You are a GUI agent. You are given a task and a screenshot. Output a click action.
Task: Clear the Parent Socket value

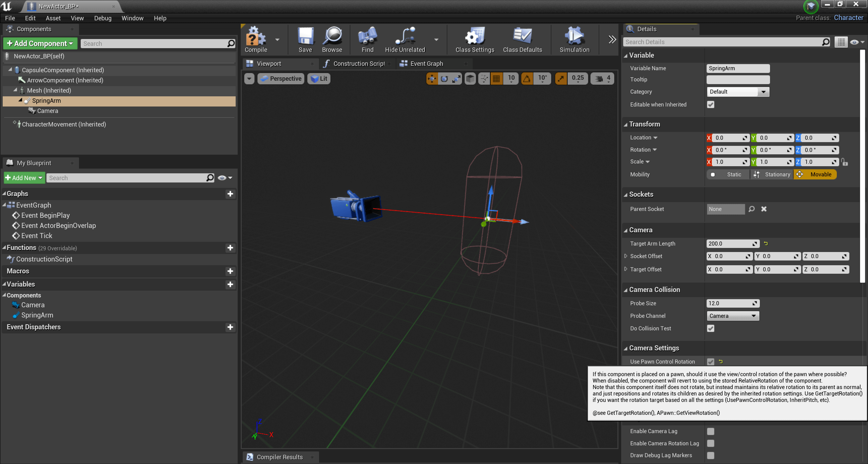coord(764,209)
